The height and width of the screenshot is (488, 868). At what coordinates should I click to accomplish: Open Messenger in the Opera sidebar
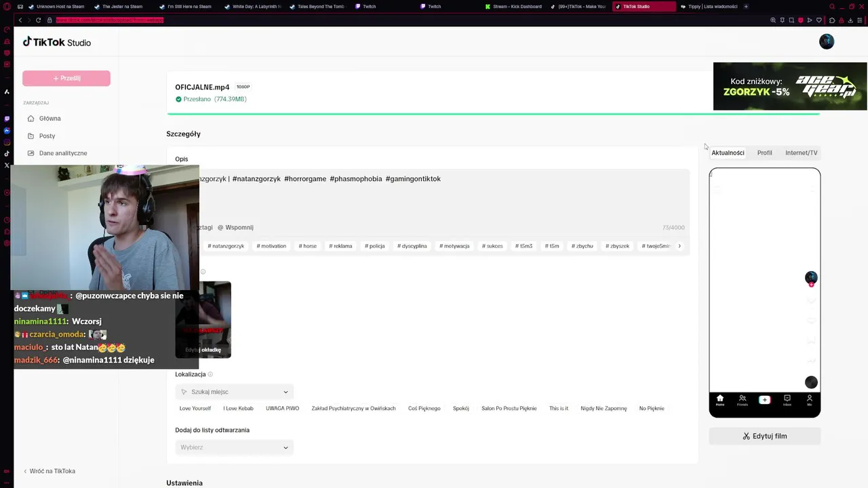(7, 131)
